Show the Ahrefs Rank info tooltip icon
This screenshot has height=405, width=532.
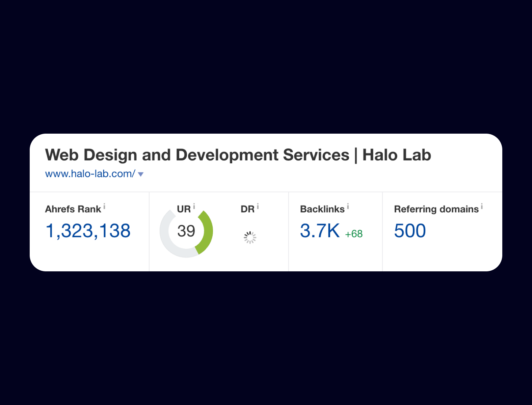(104, 206)
